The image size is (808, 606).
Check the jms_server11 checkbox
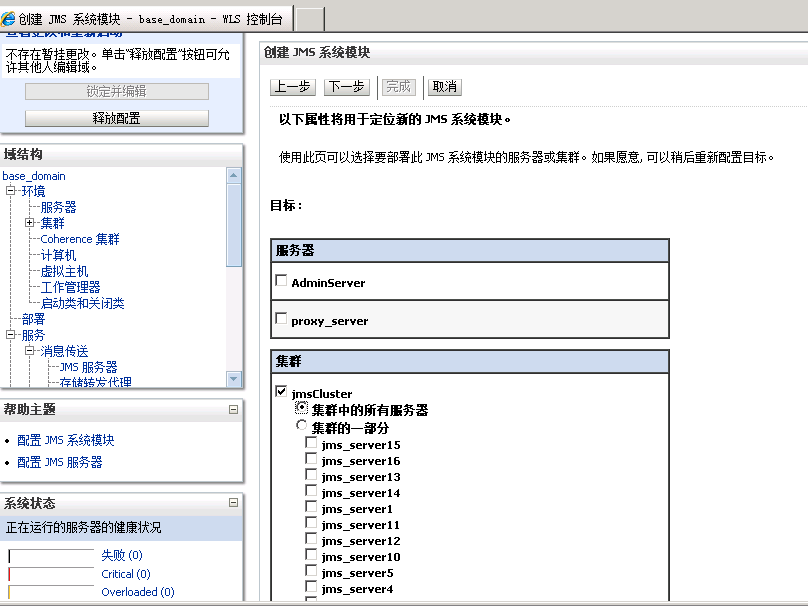point(311,522)
